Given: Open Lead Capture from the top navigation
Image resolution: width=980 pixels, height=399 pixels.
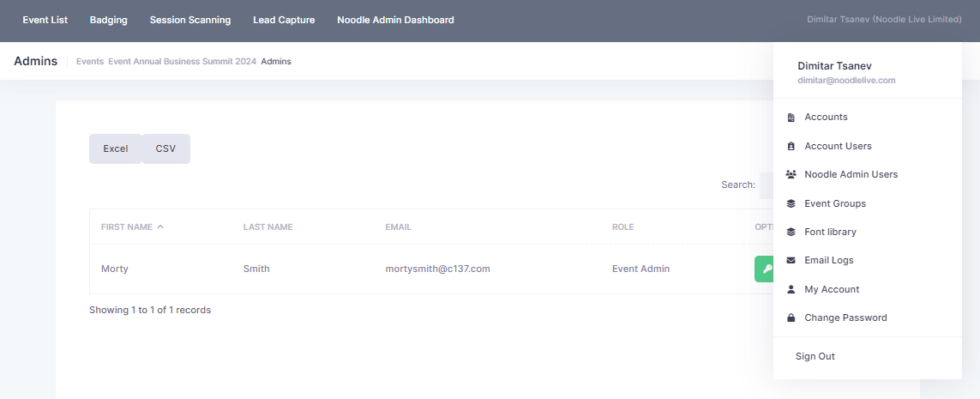Looking at the screenshot, I should point(284,20).
